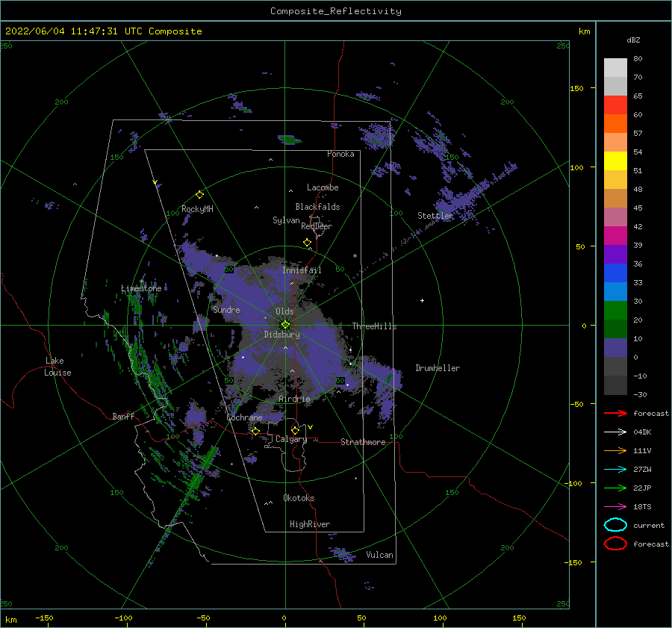Click the cyan current ellipse icon
The width and height of the screenshot is (672, 628).
615,525
